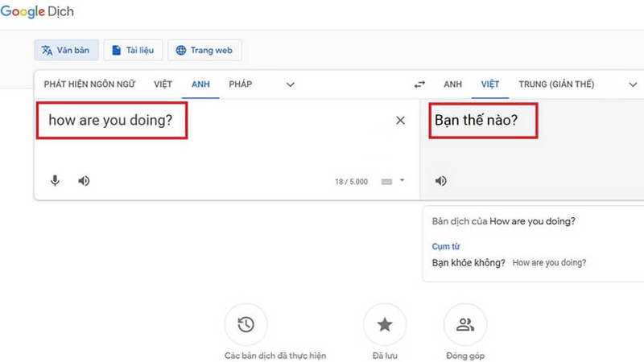Image resolution: width=644 pixels, height=362 pixels.
Task: Select Việt as source language
Action: [163, 84]
